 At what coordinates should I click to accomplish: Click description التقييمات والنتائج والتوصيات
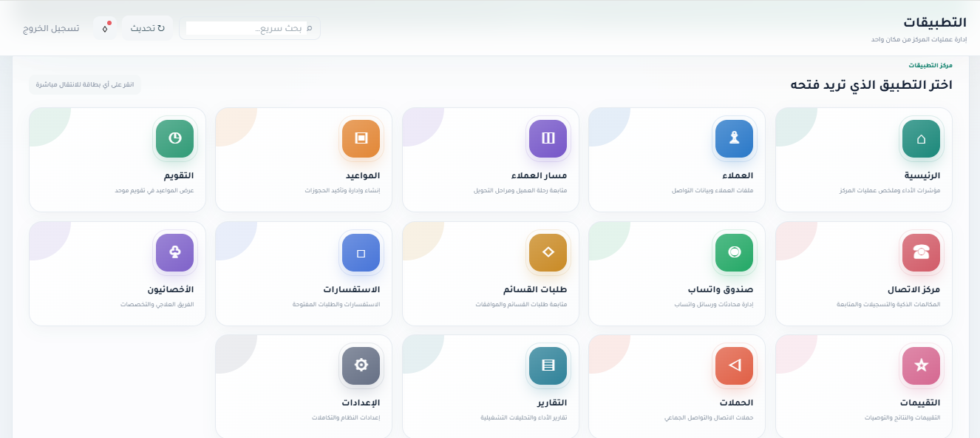(902, 418)
